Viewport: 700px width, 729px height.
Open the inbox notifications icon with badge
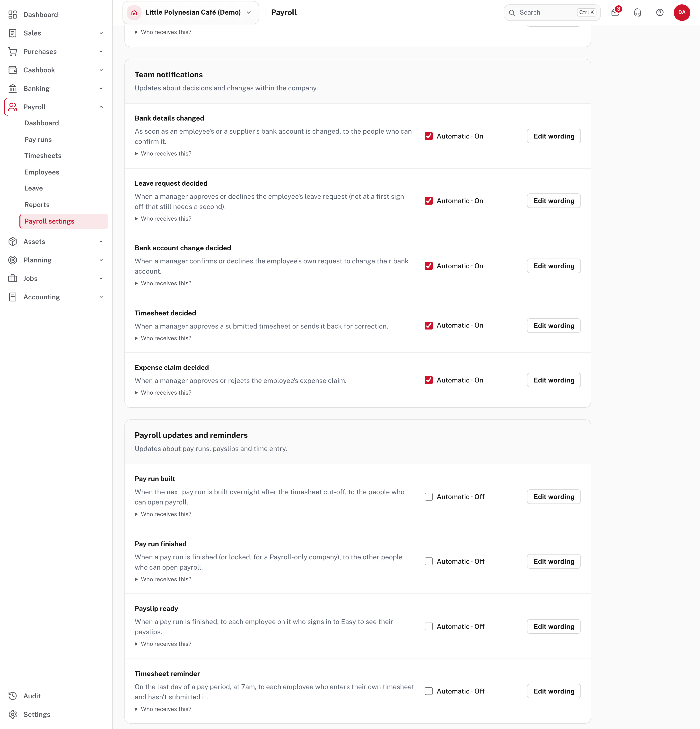pyautogui.click(x=616, y=12)
